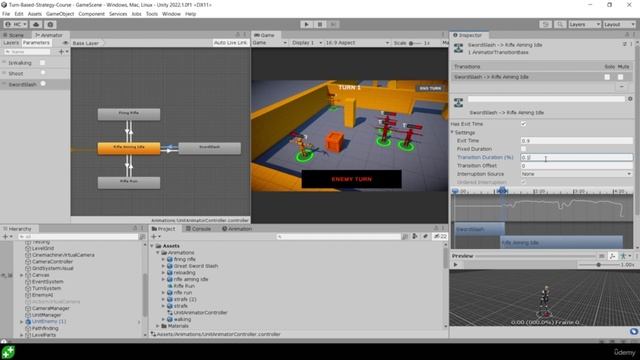This screenshot has height=360, width=640.
Task: Expand the Canvas object in Hierarchy
Action: coord(22,275)
